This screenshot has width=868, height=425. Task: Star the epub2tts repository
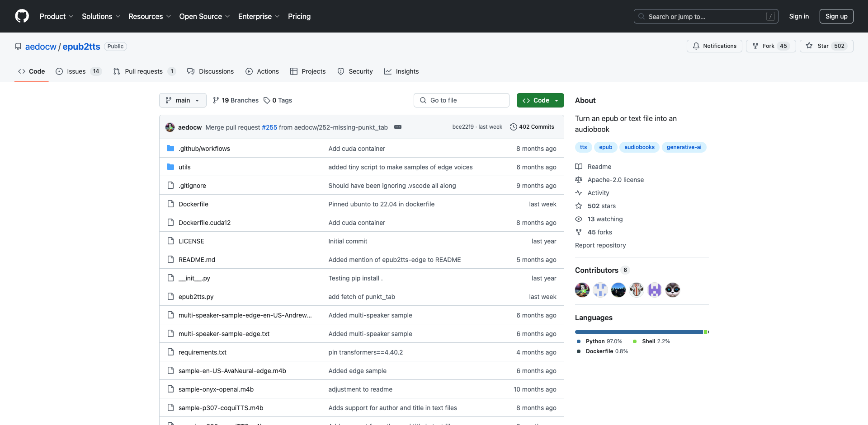pyautogui.click(x=826, y=46)
